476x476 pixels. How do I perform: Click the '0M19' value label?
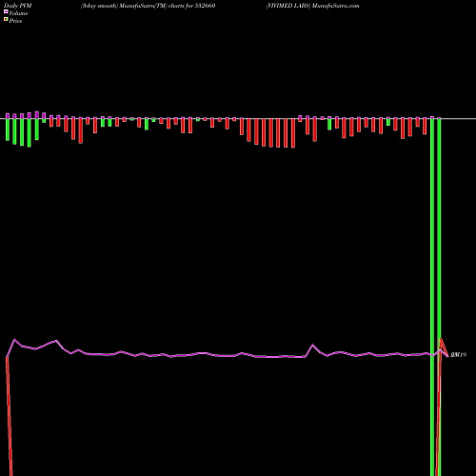click(459, 355)
